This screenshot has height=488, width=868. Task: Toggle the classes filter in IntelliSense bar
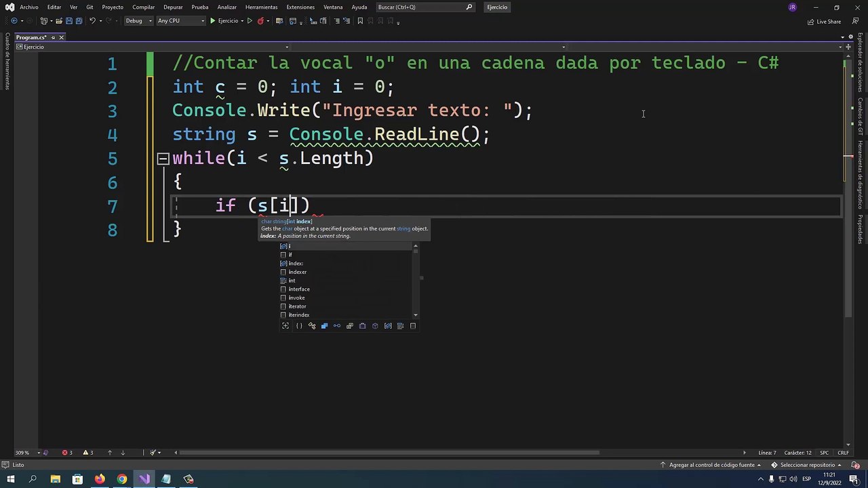(x=312, y=326)
